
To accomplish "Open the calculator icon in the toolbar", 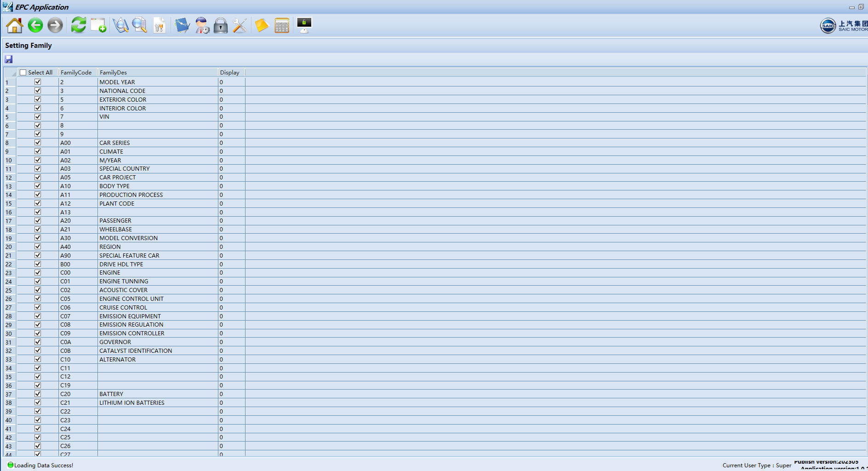I will [x=282, y=26].
